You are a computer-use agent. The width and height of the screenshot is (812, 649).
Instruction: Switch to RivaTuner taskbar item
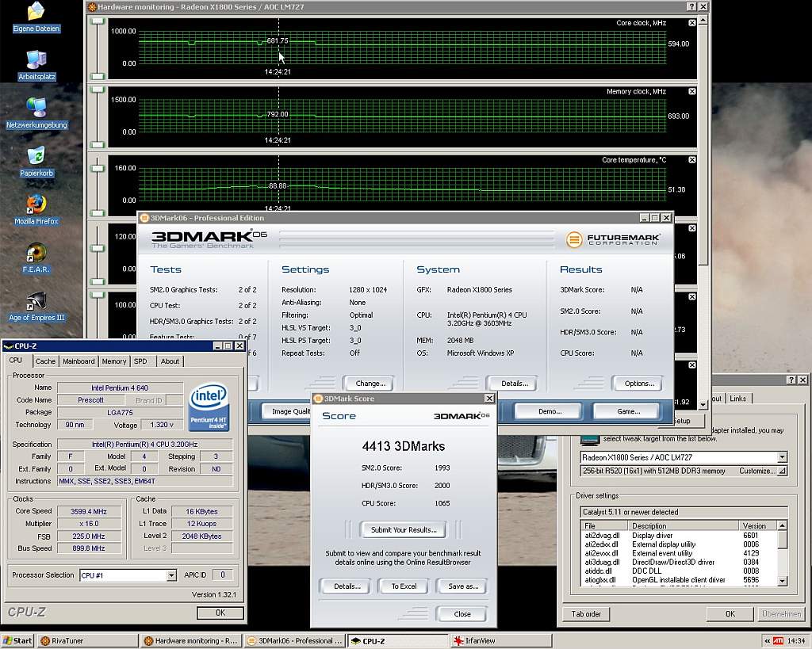tap(87, 641)
